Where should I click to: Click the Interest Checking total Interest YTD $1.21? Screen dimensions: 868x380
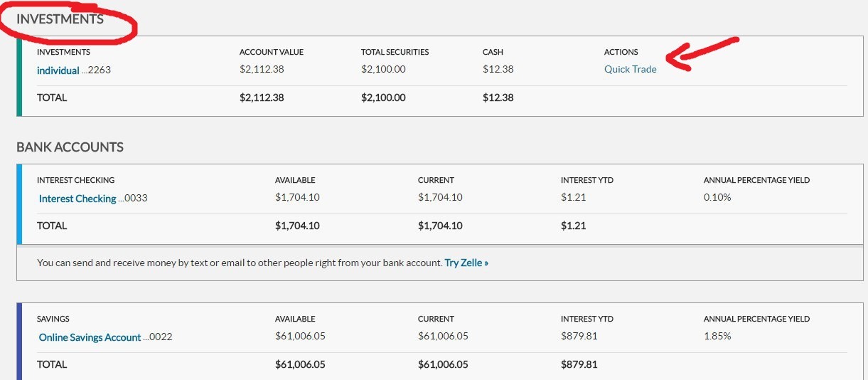pyautogui.click(x=573, y=226)
